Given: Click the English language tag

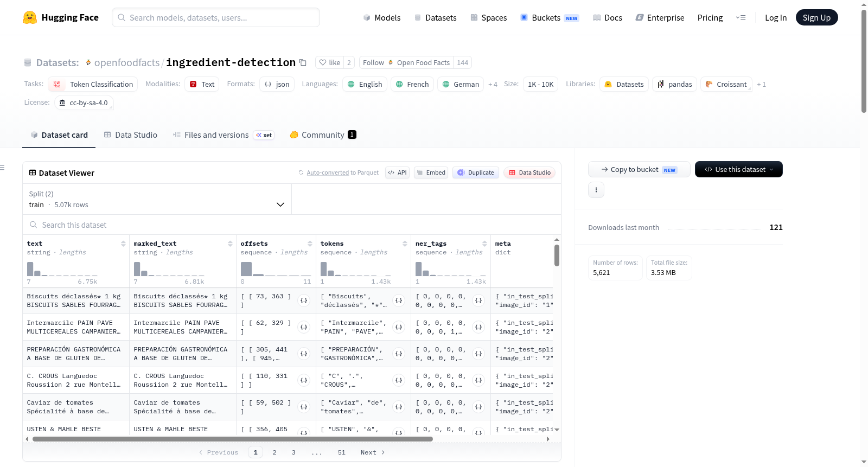Looking at the screenshot, I should point(365,84).
